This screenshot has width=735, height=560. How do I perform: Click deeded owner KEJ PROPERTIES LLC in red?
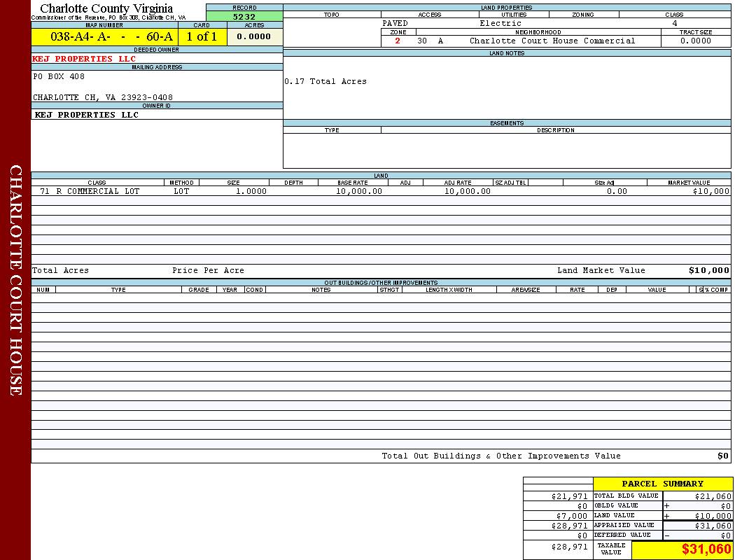84,59
